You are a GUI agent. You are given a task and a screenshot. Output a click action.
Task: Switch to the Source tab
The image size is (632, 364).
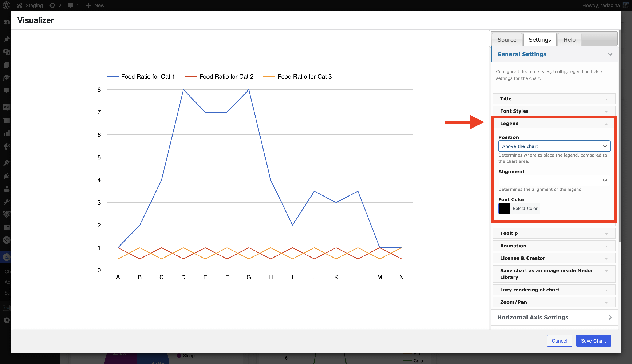507,40
